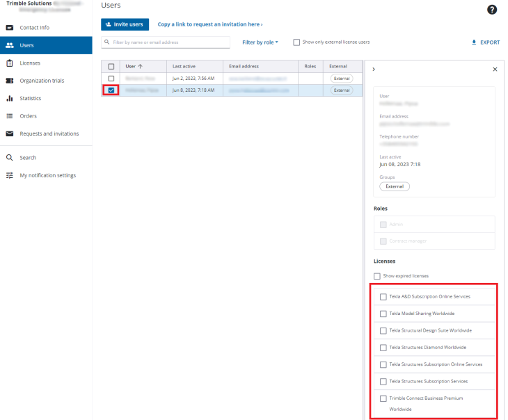Toggle the select-all checkbox in table header
This screenshot has width=508, height=420.
tap(111, 66)
